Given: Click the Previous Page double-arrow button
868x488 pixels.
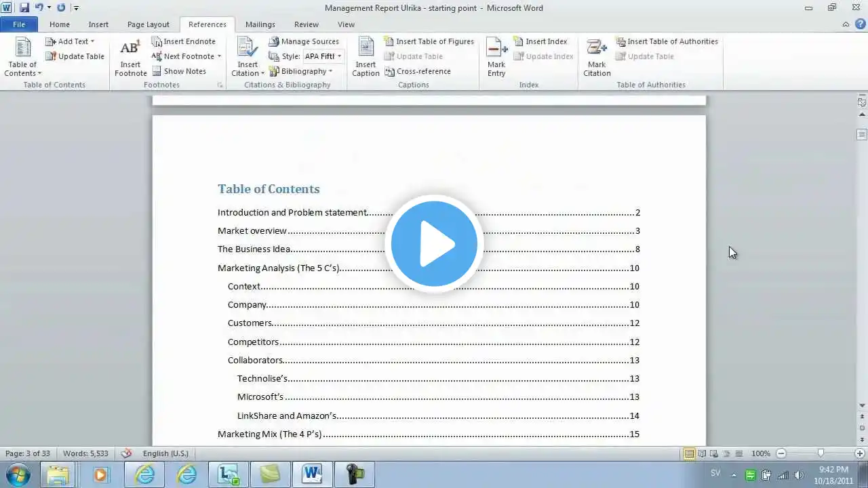Looking at the screenshot, I should click(862, 418).
